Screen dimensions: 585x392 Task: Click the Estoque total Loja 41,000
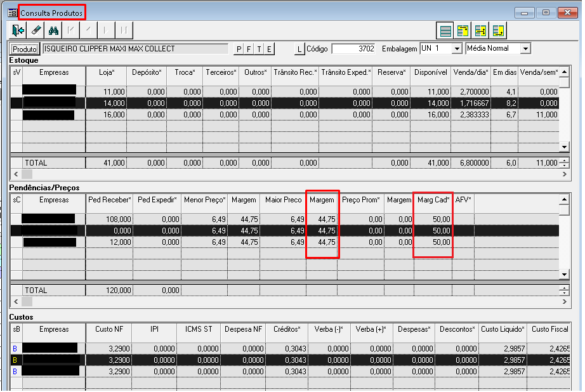tap(107, 163)
